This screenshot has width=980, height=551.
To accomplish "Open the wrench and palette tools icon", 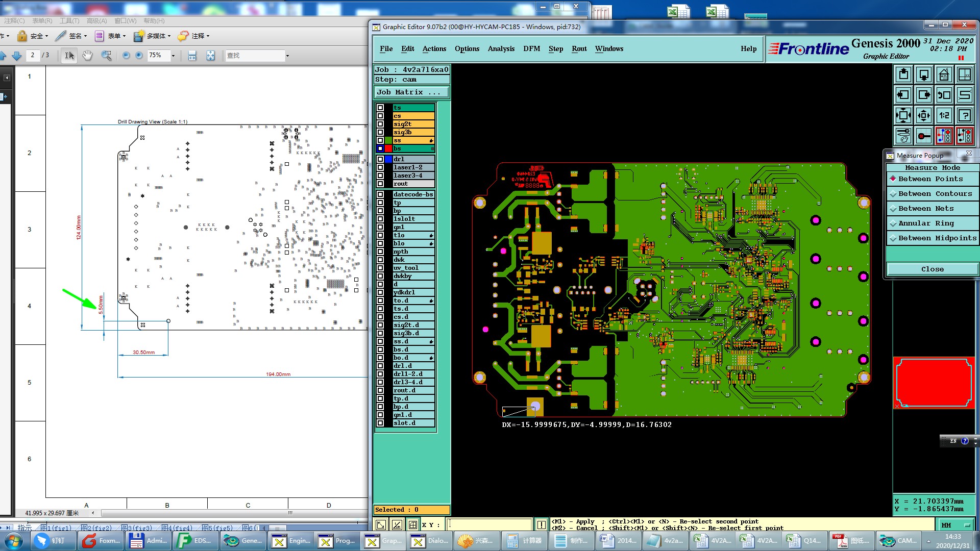I will [903, 136].
